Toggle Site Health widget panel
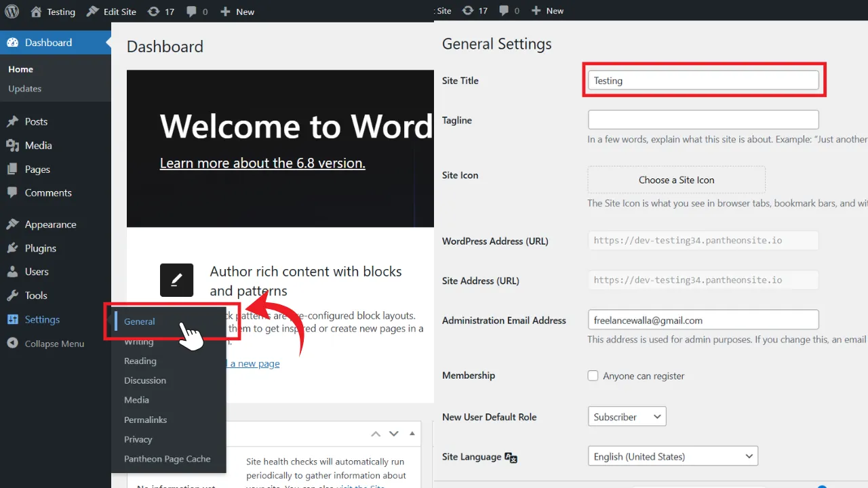The width and height of the screenshot is (868, 488). pyautogui.click(x=411, y=434)
